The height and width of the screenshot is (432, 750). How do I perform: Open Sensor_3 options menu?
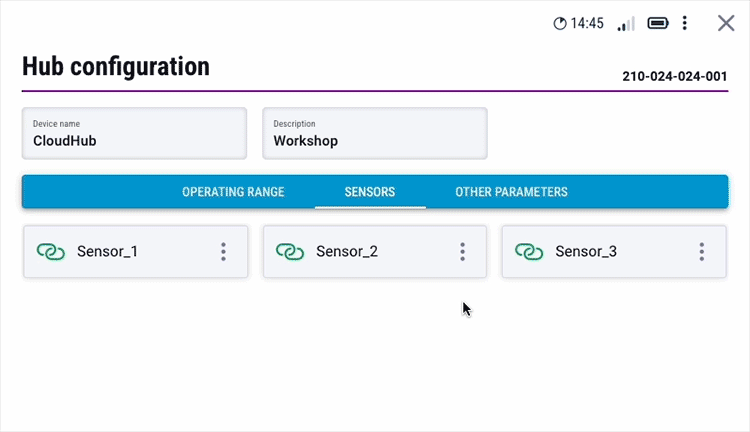(x=702, y=252)
